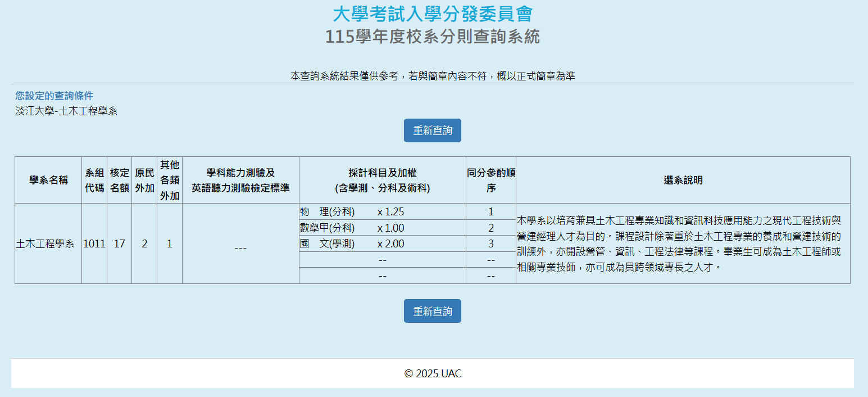Click the upper 重新查詢 button above the table
Screen dimensions: 868x397
click(x=432, y=130)
